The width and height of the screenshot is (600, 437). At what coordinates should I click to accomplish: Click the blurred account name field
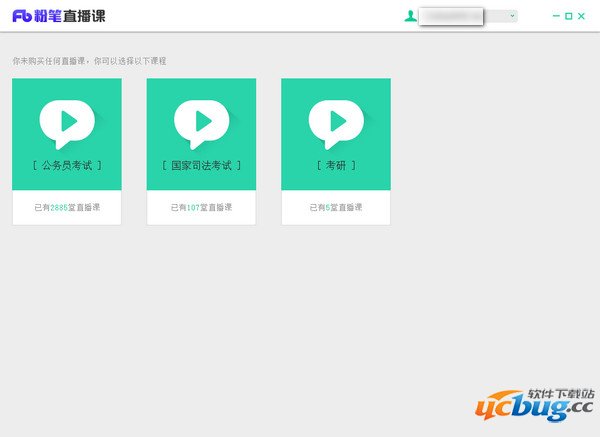pyautogui.click(x=451, y=16)
